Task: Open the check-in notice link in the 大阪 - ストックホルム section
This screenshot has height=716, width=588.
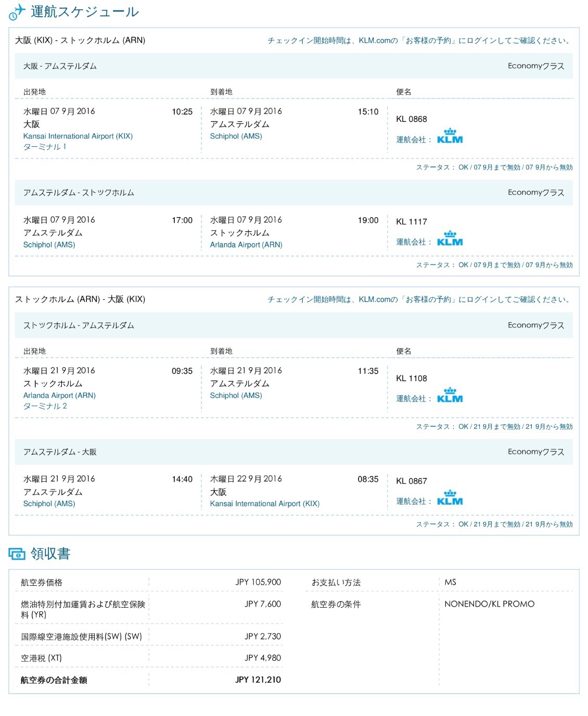Action: point(419,41)
